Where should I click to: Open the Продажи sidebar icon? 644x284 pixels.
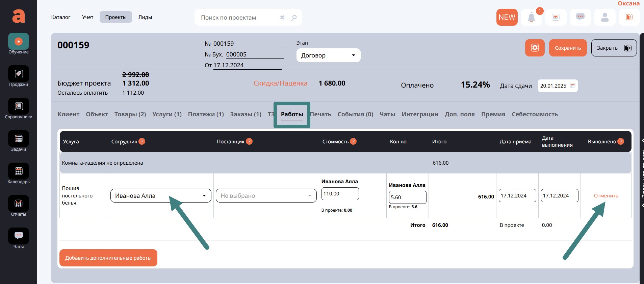[19, 74]
